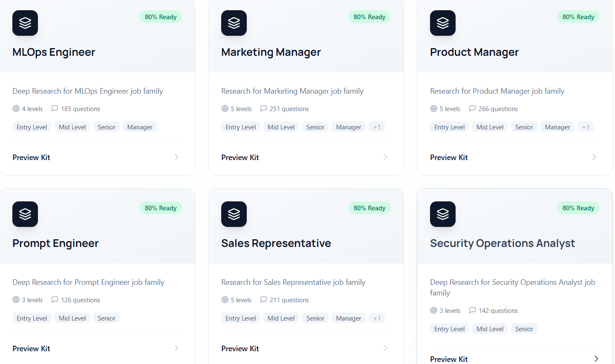Click the 80% Ready badge on Product Manager
Viewport: 615px width, 364px height.
pyautogui.click(x=578, y=17)
